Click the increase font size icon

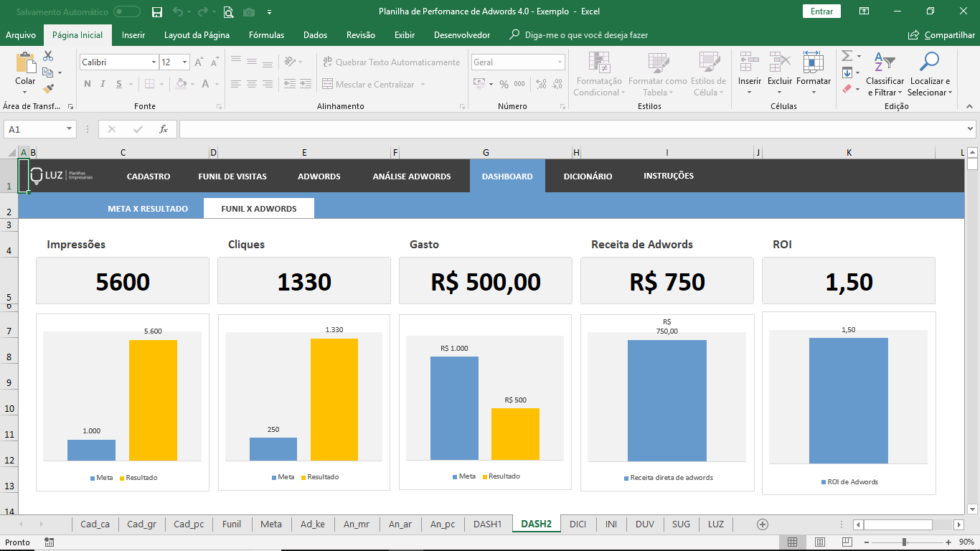[199, 62]
